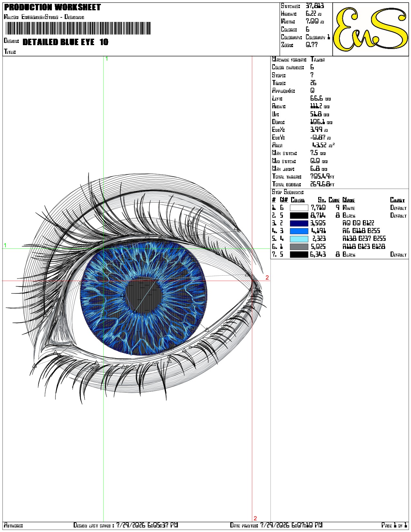Click the yellow E&S logo
Viewport: 411px width, 532px height.
coord(370,29)
